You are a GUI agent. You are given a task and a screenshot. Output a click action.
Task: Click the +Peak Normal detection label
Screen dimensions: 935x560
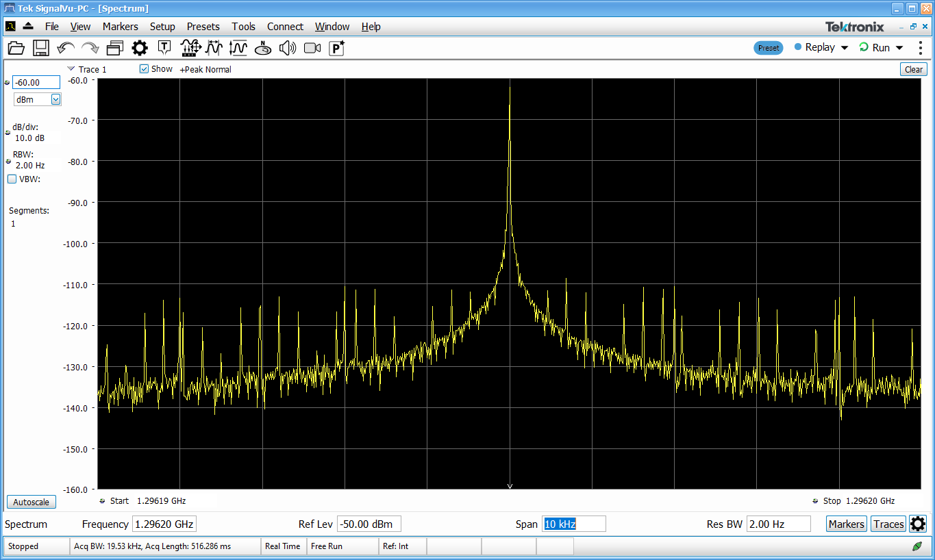point(205,69)
